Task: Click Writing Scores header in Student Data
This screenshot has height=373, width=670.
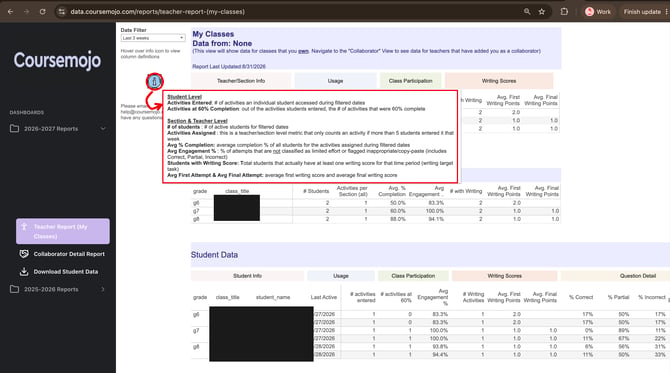Action: (505, 276)
